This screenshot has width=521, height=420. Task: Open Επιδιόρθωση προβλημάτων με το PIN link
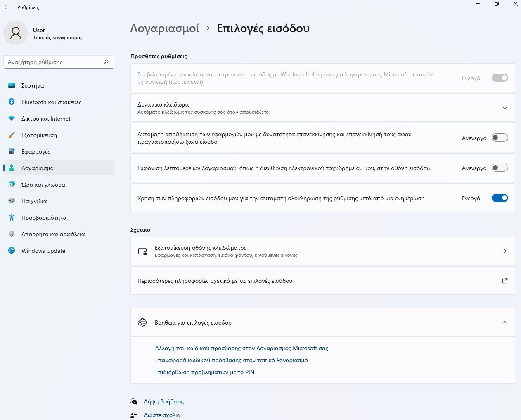tap(204, 372)
